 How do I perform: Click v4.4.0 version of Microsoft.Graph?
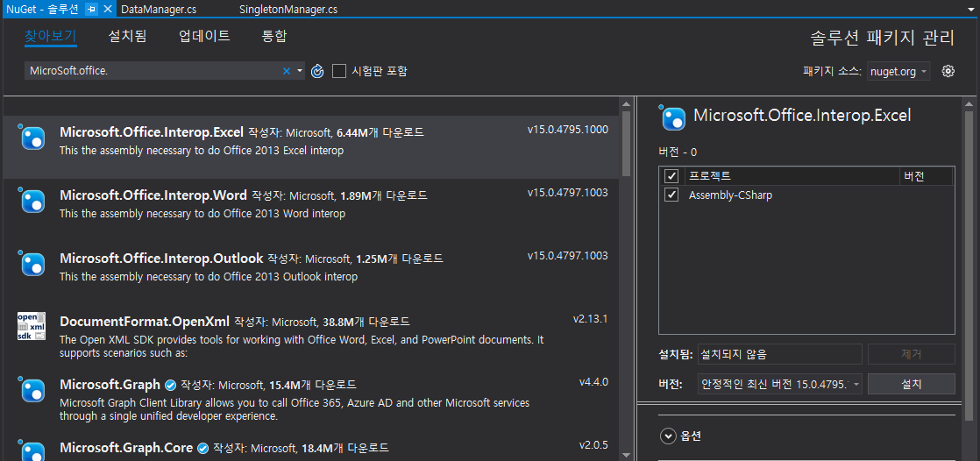593,381
